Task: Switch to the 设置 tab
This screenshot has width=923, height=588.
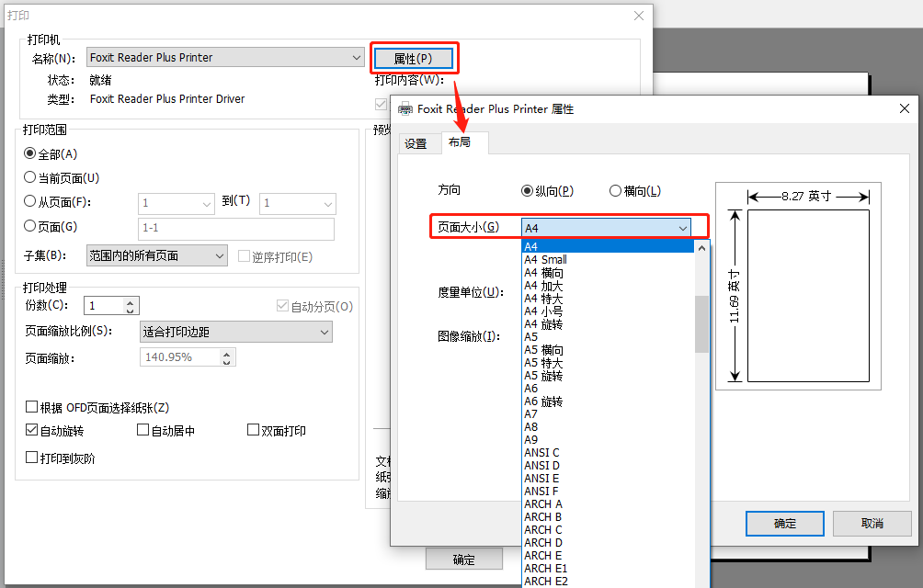Action: click(x=416, y=143)
